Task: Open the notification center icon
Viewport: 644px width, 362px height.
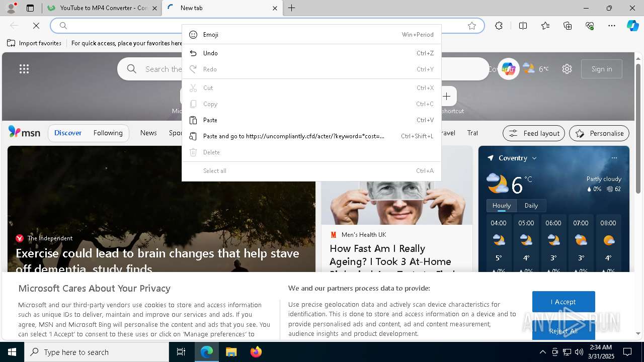Action: [x=627, y=352]
